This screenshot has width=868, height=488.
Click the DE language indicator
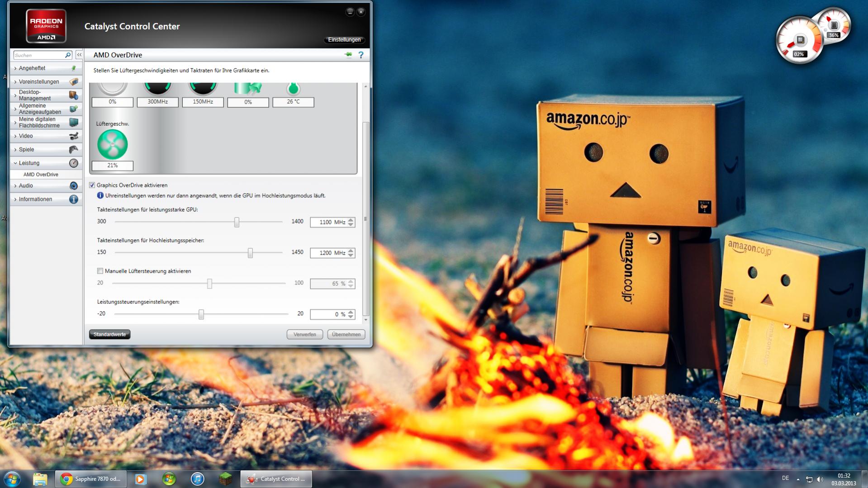(785, 478)
